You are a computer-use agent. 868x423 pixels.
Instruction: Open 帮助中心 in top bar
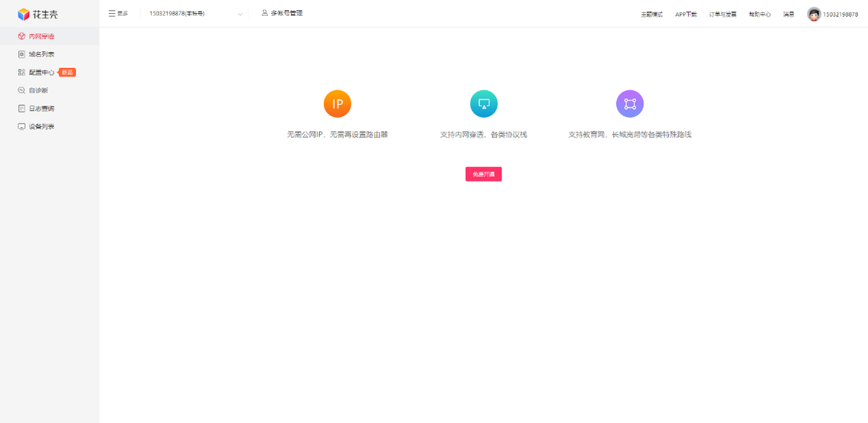tap(759, 14)
